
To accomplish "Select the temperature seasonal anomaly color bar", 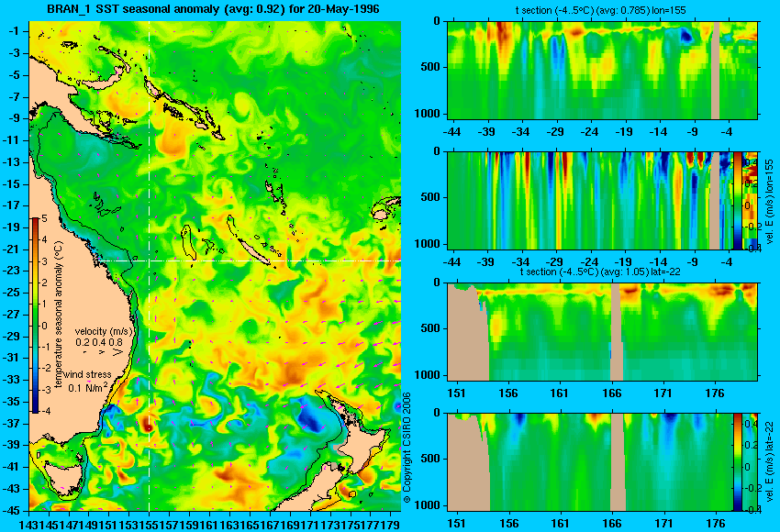I will [x=35, y=316].
